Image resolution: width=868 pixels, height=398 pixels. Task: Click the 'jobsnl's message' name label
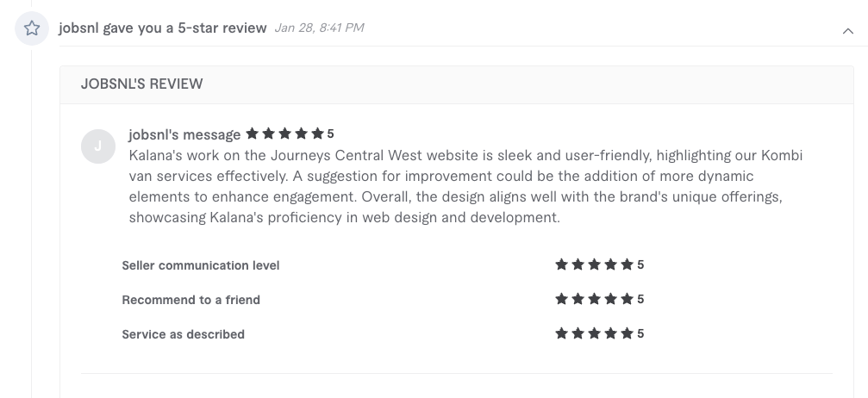pyautogui.click(x=184, y=134)
